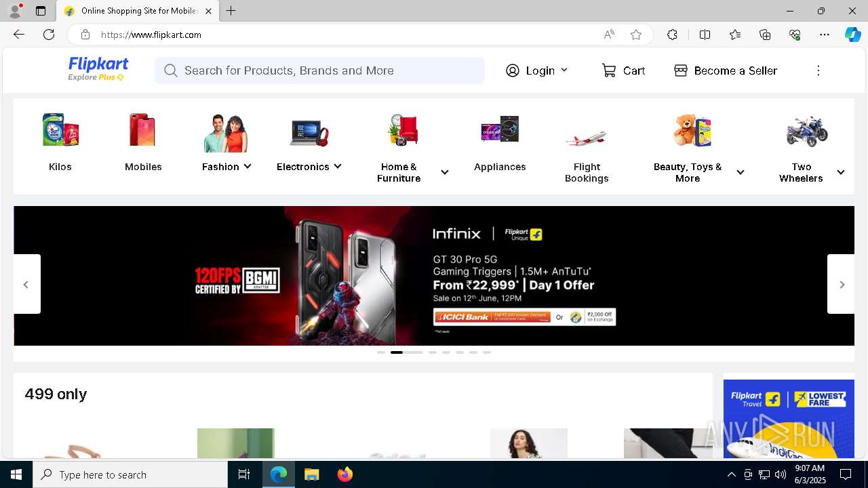Open the volume control tray icon
Viewport: 868px width, 488px height.
[781, 474]
